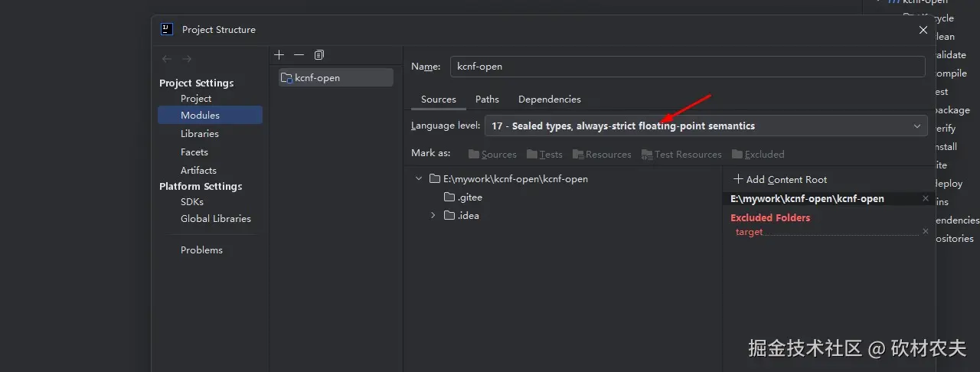Mark folder as Test Resources
Viewport: 980px width, 372px height.
click(x=681, y=155)
